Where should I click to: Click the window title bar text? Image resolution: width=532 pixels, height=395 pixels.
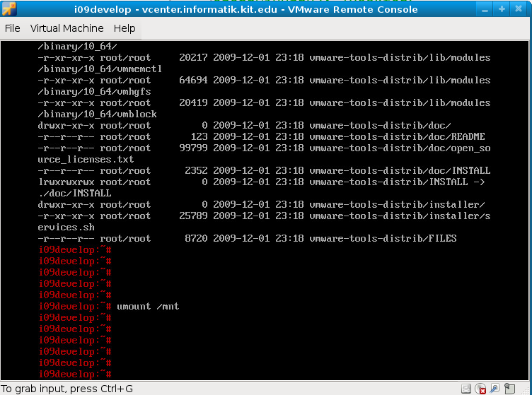pyautogui.click(x=245, y=9)
